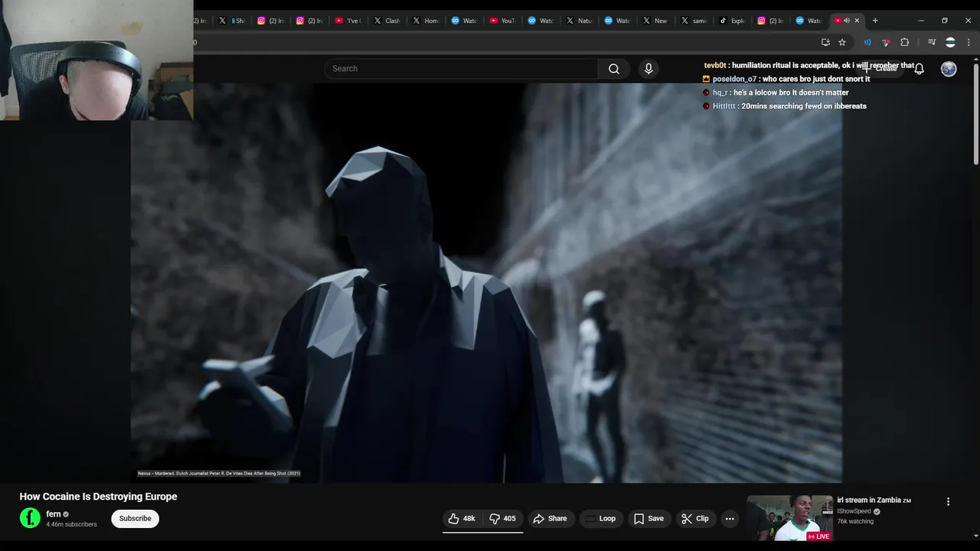Screen dimensions: 980x551
Task: Click chat username 'poseidon_o7'
Action: tap(734, 79)
